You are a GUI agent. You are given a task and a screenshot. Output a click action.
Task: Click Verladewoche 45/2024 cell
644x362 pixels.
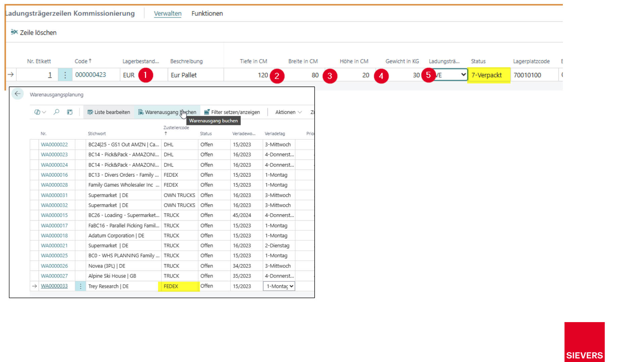tap(246, 215)
